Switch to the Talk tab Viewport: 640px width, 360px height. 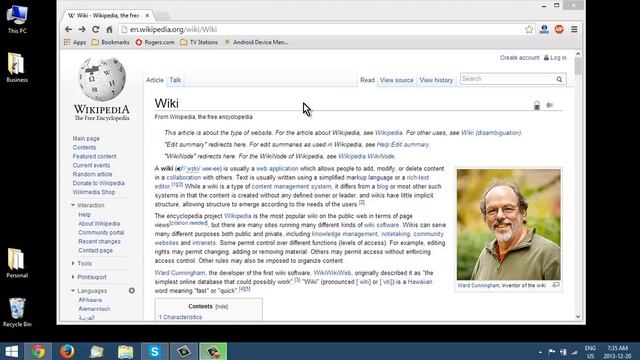click(175, 80)
